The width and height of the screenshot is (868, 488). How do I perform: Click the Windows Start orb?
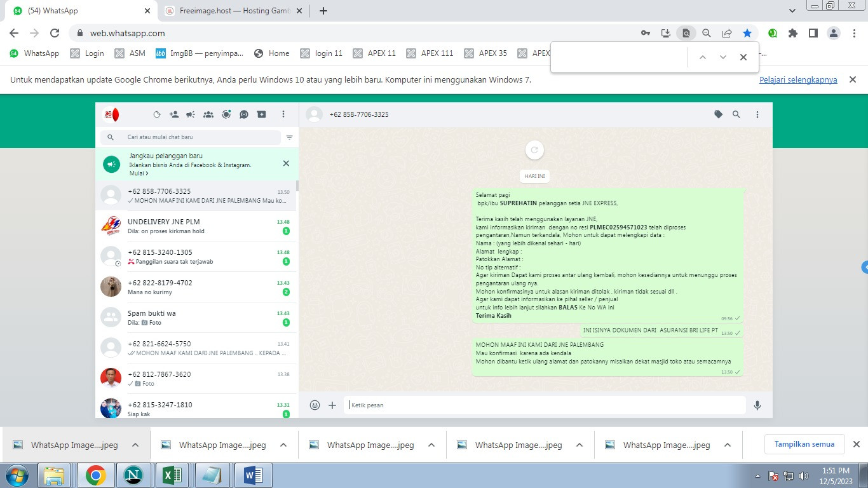(x=17, y=475)
